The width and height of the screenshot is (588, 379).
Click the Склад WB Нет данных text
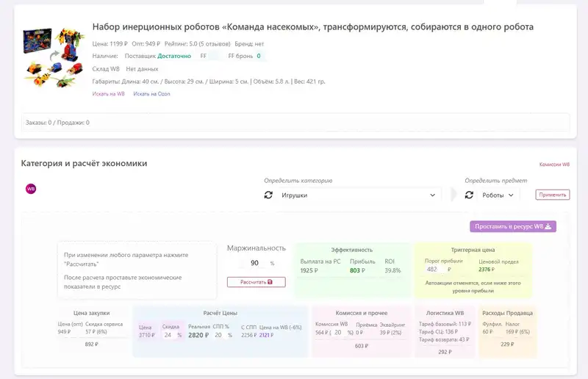[x=125, y=69]
